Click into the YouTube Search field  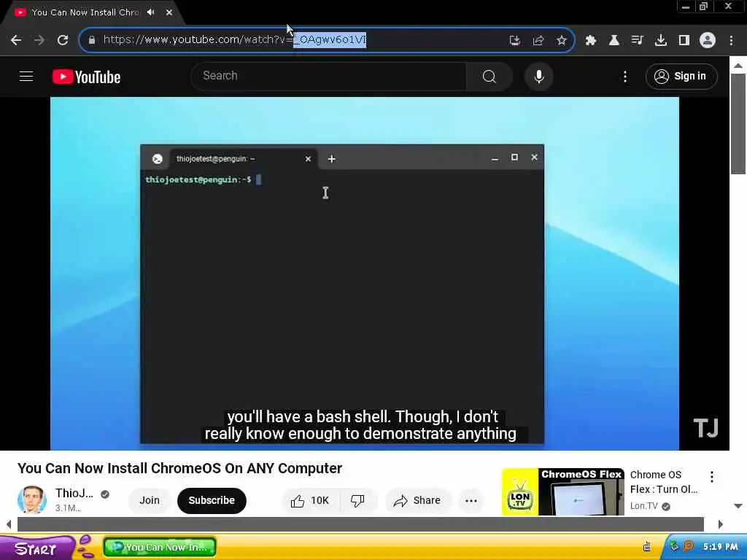pyautogui.click(x=329, y=76)
